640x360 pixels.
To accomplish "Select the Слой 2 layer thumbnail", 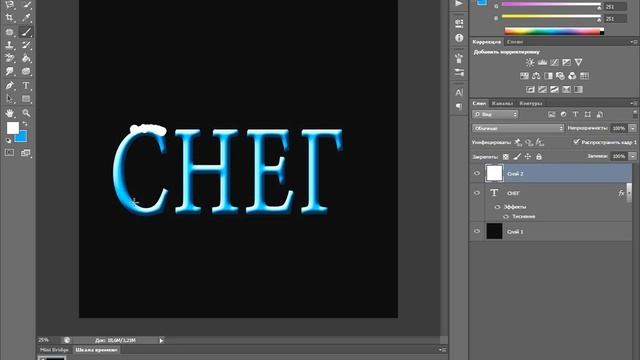I will pos(494,173).
